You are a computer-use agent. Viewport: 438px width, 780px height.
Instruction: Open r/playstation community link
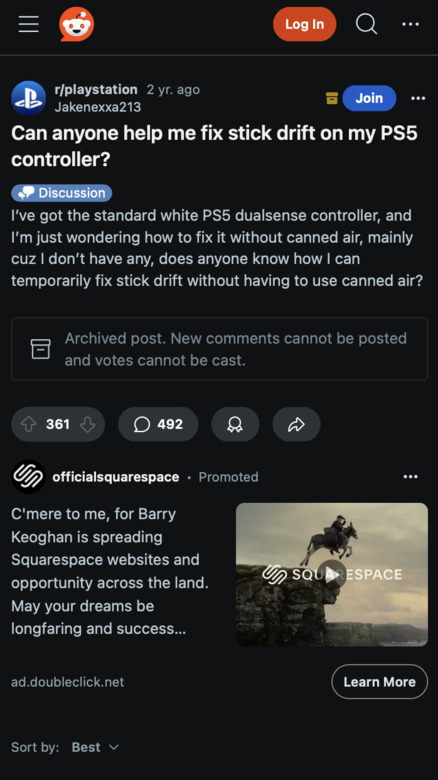pos(96,90)
